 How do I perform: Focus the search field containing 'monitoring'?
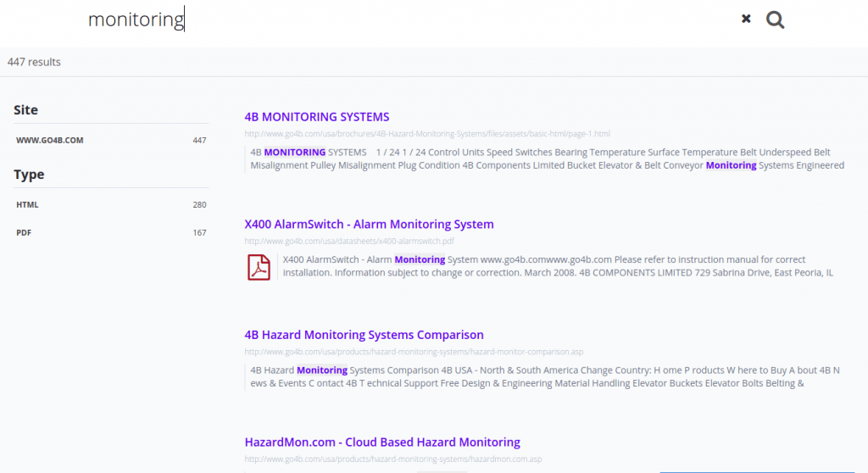(x=409, y=19)
